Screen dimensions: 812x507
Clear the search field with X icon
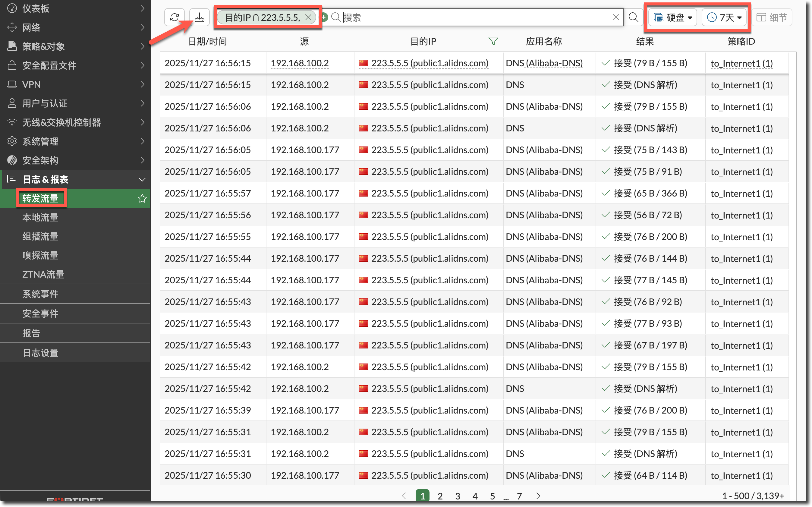click(615, 17)
